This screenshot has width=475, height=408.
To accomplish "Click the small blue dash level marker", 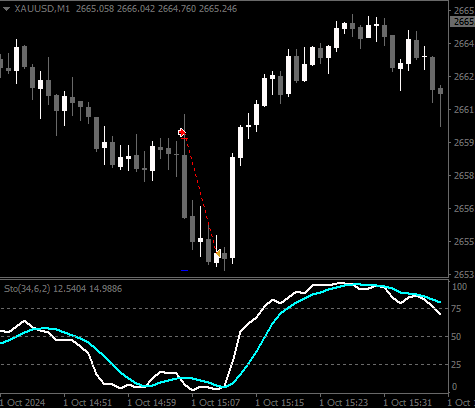I will pos(184,271).
